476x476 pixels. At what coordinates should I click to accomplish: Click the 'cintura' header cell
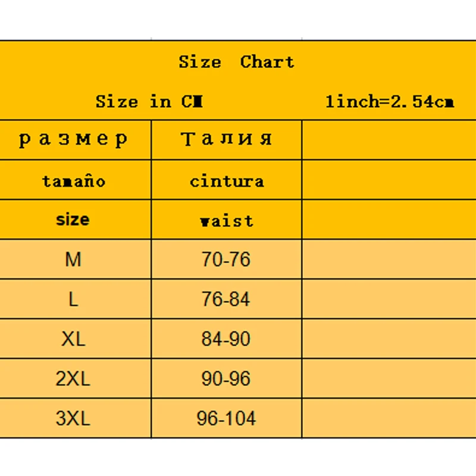226,180
